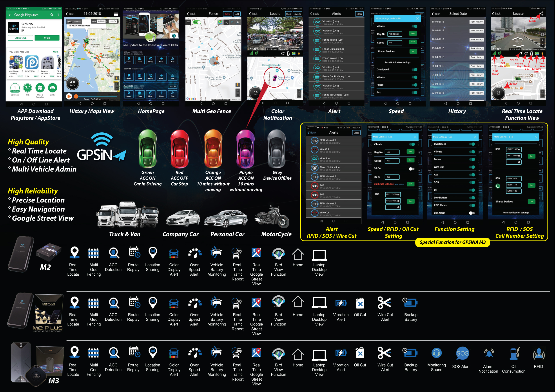Switch to Satellite tab in History Maps View
The image size is (555, 392).
77,22
